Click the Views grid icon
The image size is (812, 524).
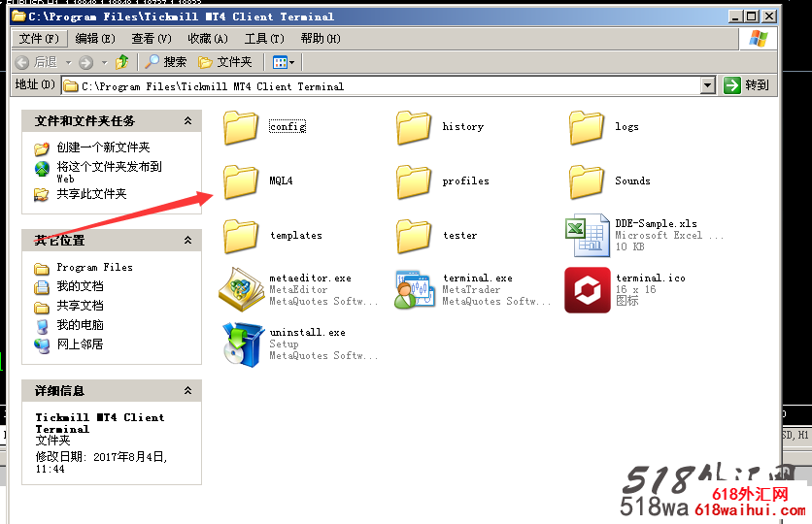pyautogui.click(x=280, y=63)
